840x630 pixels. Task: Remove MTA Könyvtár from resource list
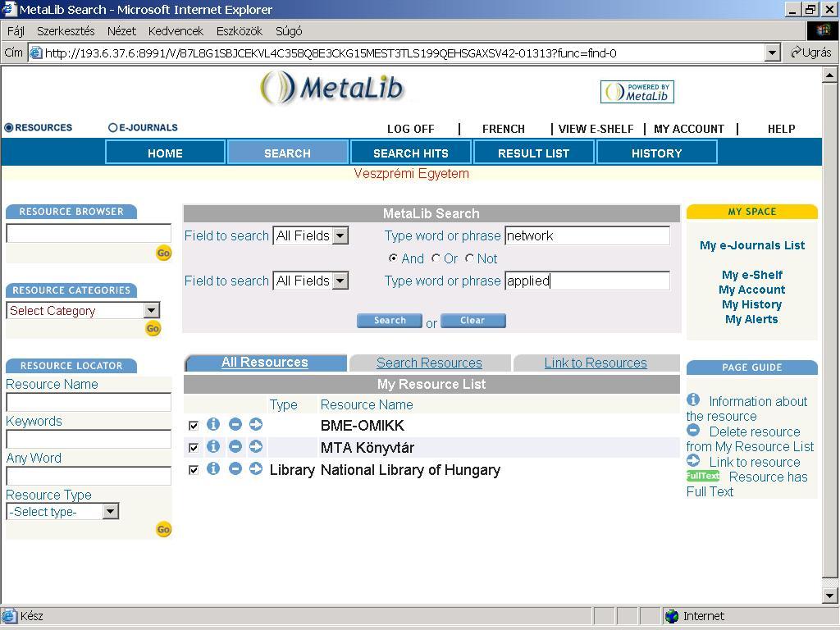(235, 446)
